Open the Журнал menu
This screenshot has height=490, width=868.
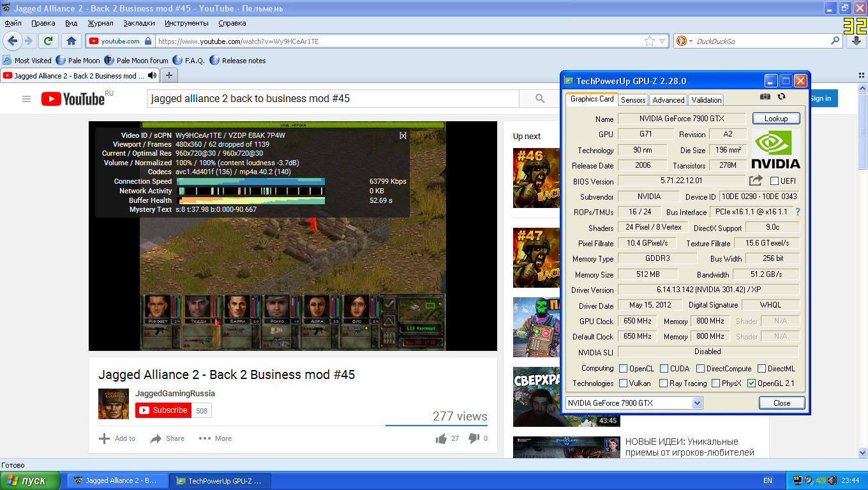tap(100, 23)
